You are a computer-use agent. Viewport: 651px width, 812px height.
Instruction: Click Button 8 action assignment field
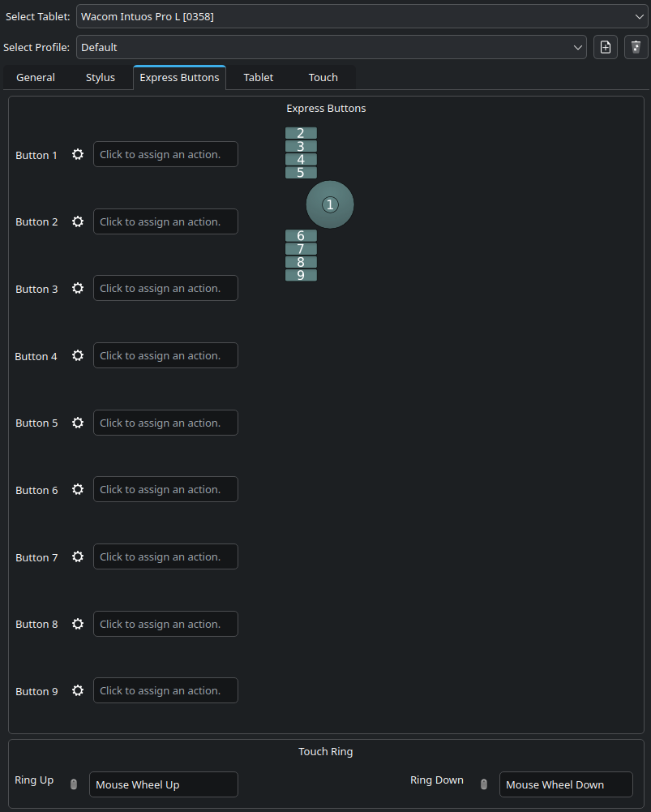click(x=165, y=624)
